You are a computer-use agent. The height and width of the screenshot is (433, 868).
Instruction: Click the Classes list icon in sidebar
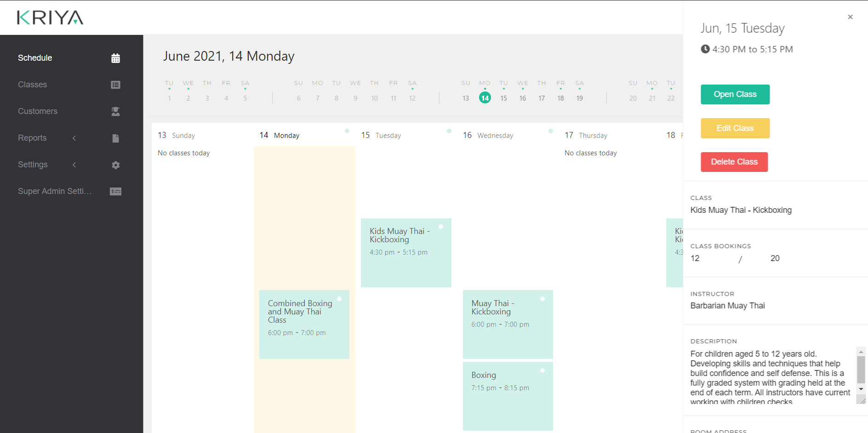[115, 85]
